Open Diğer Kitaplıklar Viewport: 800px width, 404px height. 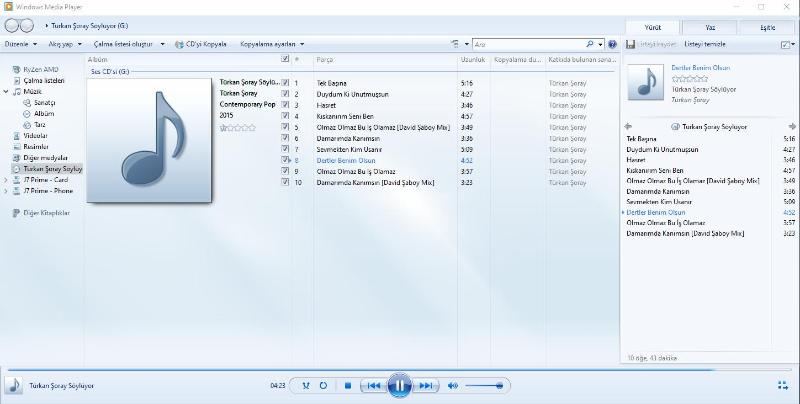pyautogui.click(x=46, y=213)
